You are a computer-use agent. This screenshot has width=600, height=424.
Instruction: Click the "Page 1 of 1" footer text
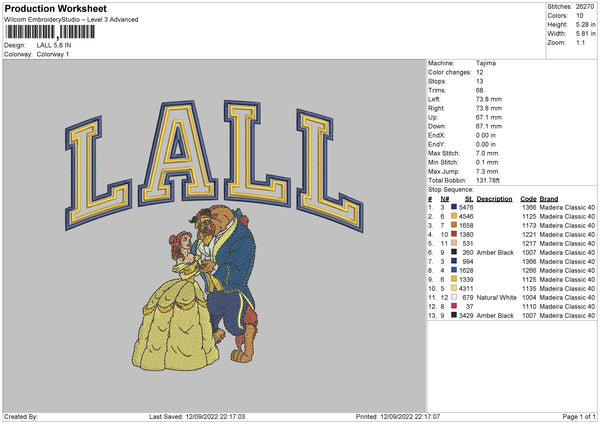579,417
